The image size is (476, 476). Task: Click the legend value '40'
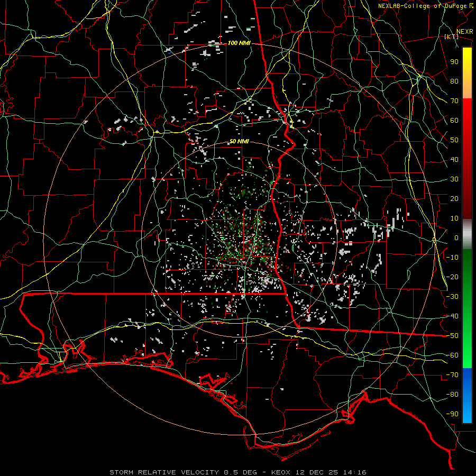[454, 160]
